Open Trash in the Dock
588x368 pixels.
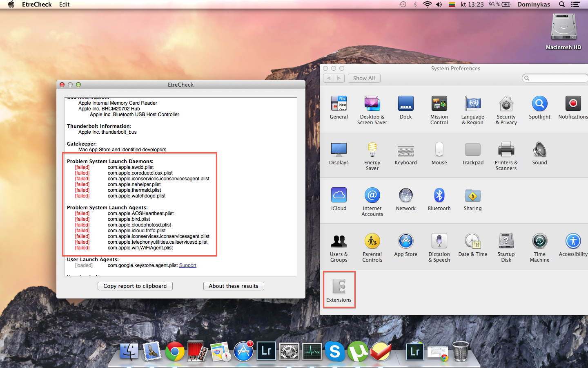461,351
